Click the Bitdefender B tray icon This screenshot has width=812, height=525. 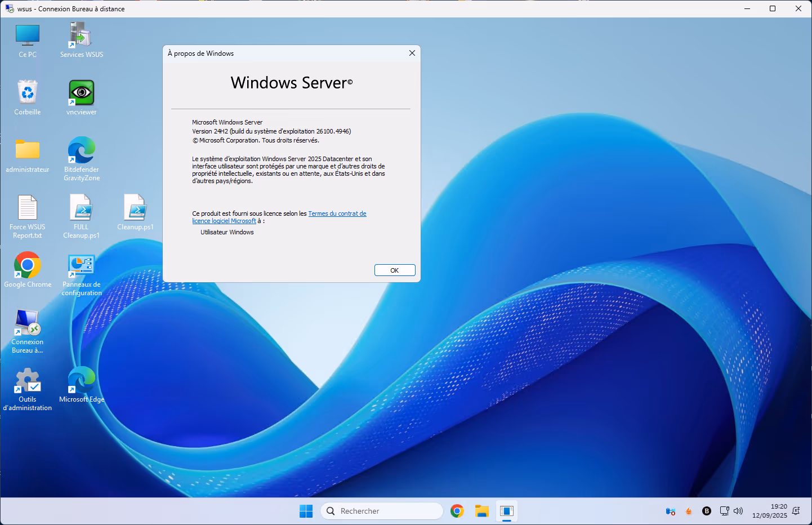707,511
